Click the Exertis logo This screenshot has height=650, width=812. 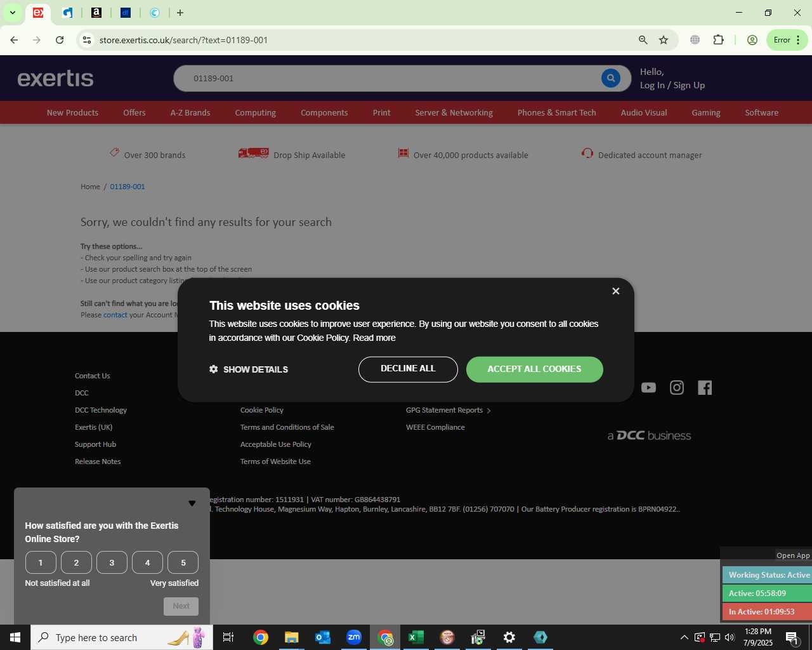[x=56, y=78]
